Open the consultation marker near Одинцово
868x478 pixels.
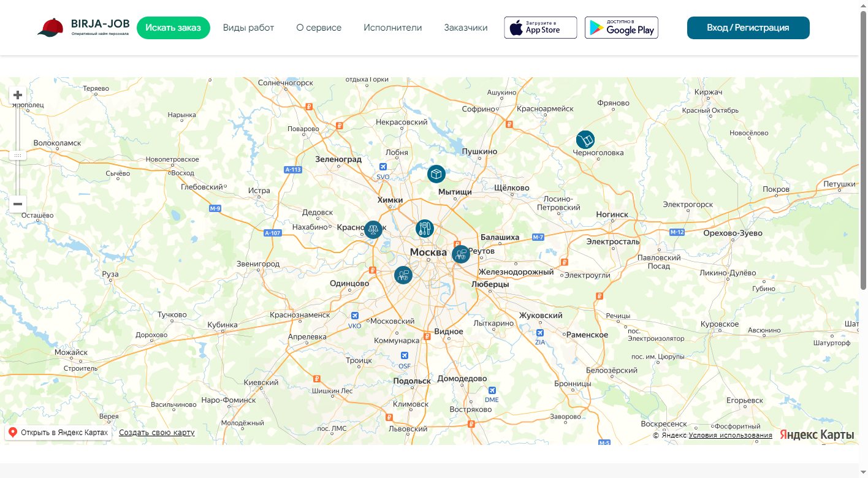[403, 275]
